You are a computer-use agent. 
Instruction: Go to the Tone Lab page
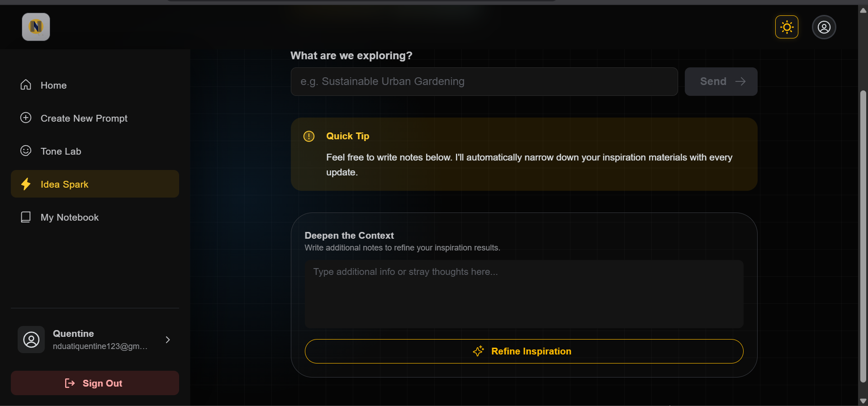click(61, 151)
